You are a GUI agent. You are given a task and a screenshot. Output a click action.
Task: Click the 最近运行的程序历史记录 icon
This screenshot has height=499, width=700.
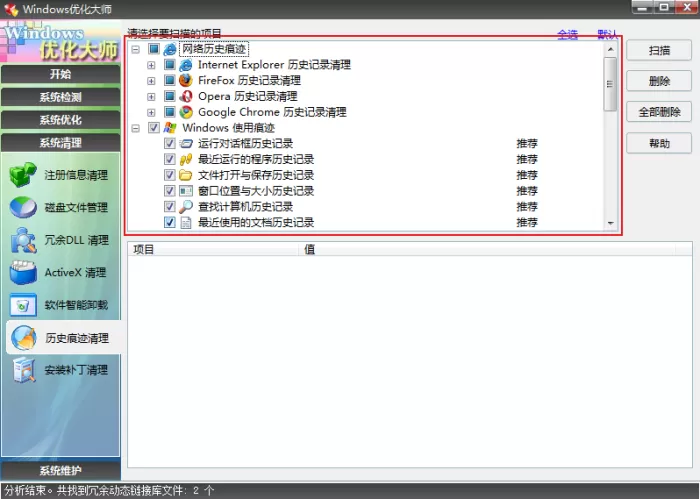coord(186,159)
